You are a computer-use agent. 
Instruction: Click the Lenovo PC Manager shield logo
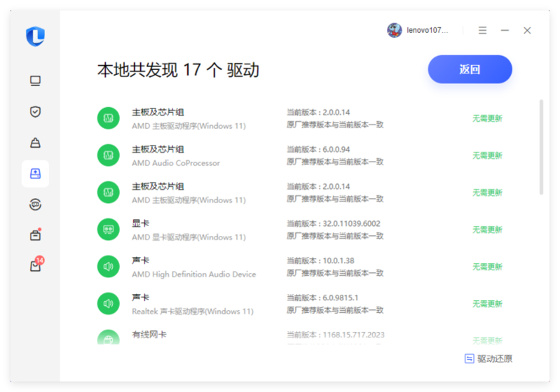35,36
